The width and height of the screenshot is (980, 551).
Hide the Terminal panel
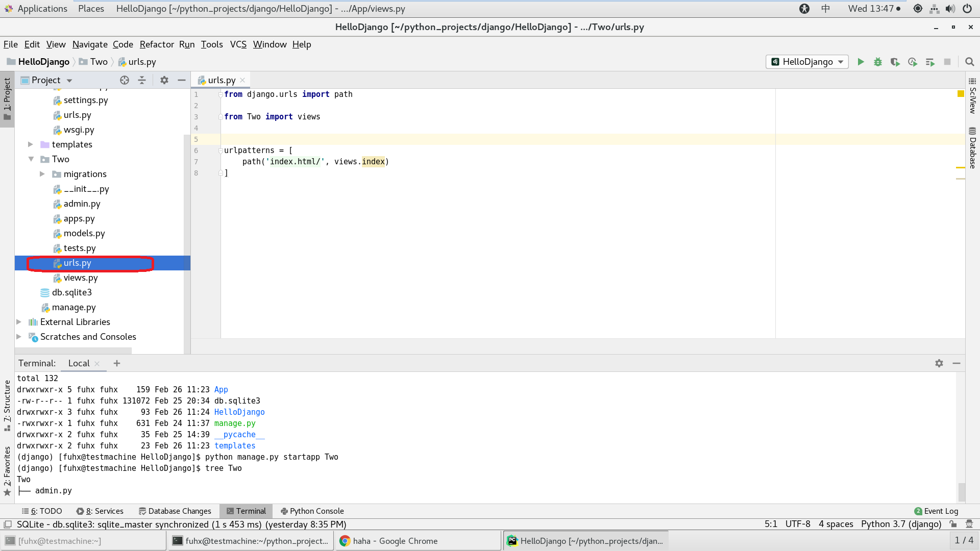click(x=957, y=363)
